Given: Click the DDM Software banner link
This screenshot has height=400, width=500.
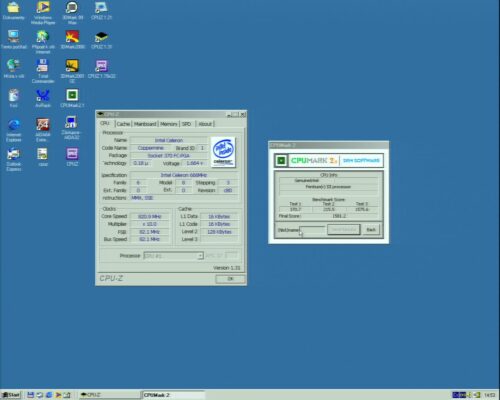Looking at the screenshot, I should [361, 161].
